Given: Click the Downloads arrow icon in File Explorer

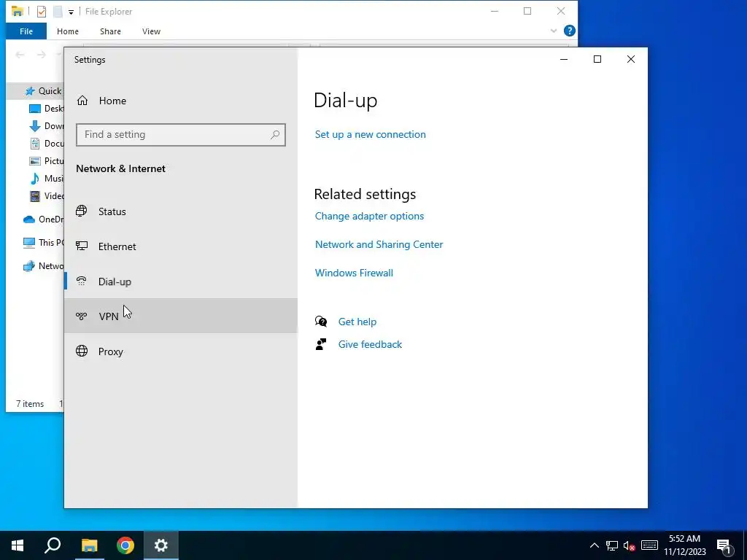Looking at the screenshot, I should (35, 126).
